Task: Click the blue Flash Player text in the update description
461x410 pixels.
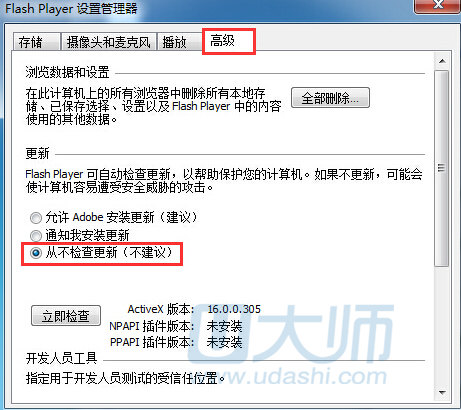Action: (x=54, y=174)
